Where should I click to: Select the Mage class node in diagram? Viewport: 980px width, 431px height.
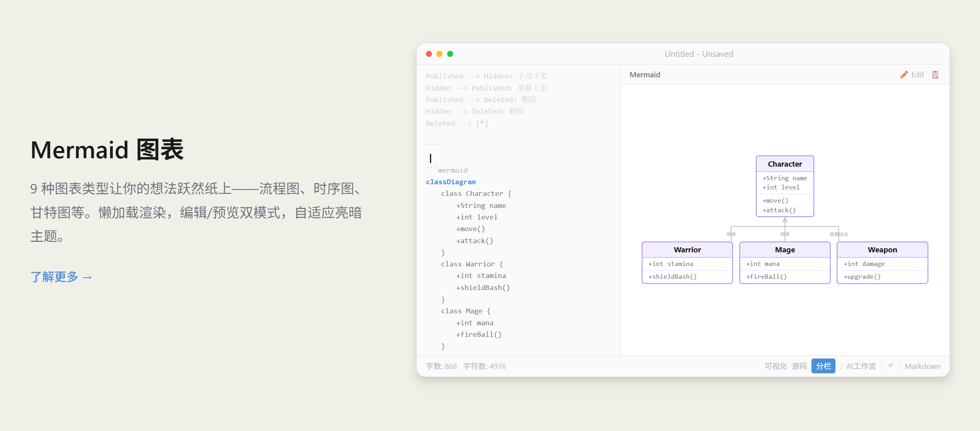785,263
